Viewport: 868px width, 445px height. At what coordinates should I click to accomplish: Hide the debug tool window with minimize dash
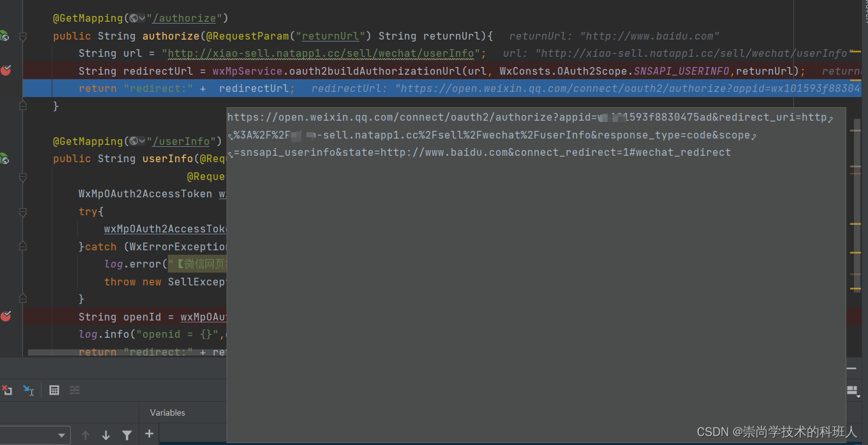851,368
